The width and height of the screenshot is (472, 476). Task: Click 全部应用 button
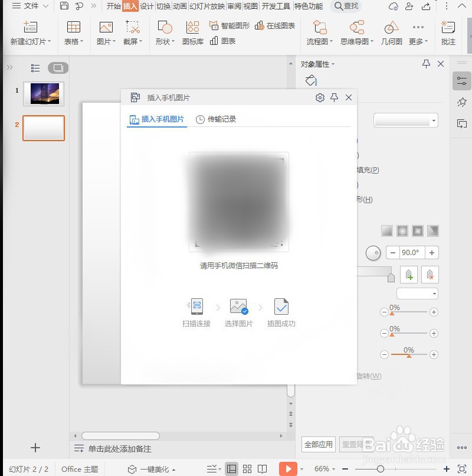click(x=319, y=445)
